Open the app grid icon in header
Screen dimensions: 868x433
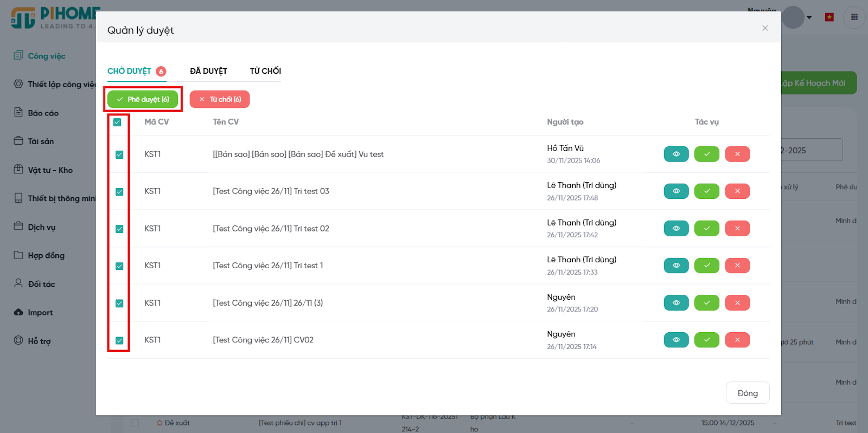click(854, 17)
